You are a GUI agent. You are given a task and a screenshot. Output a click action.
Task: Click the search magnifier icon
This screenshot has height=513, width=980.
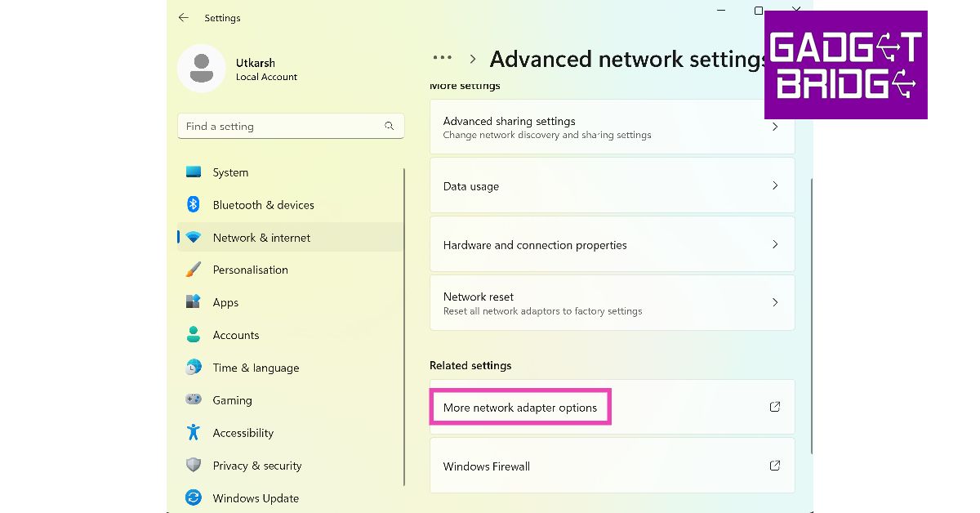[x=390, y=127]
